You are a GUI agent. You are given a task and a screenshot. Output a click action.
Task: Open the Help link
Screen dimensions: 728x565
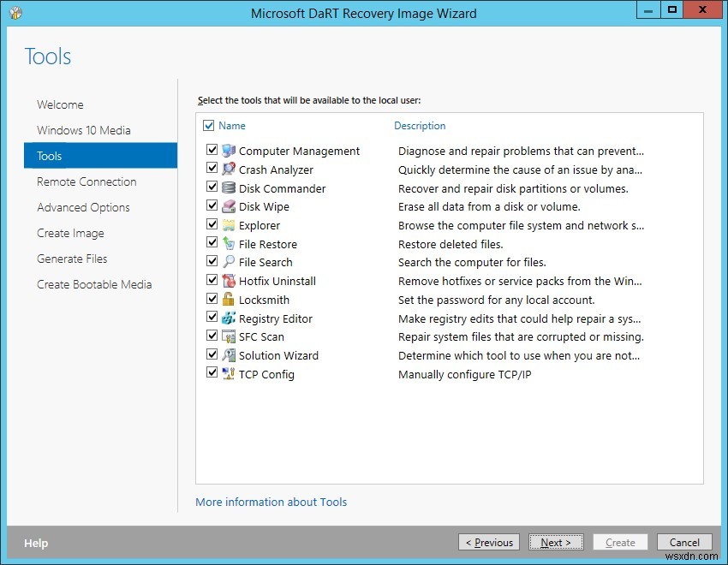(x=36, y=543)
